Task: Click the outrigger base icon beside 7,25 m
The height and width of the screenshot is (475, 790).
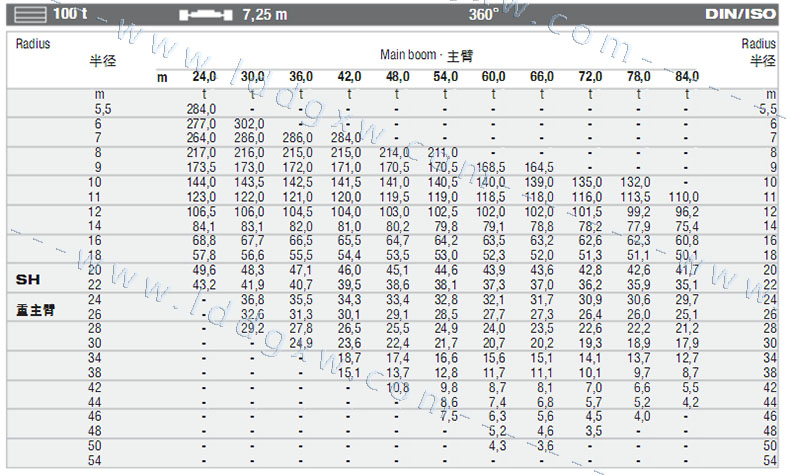Action: point(206,15)
